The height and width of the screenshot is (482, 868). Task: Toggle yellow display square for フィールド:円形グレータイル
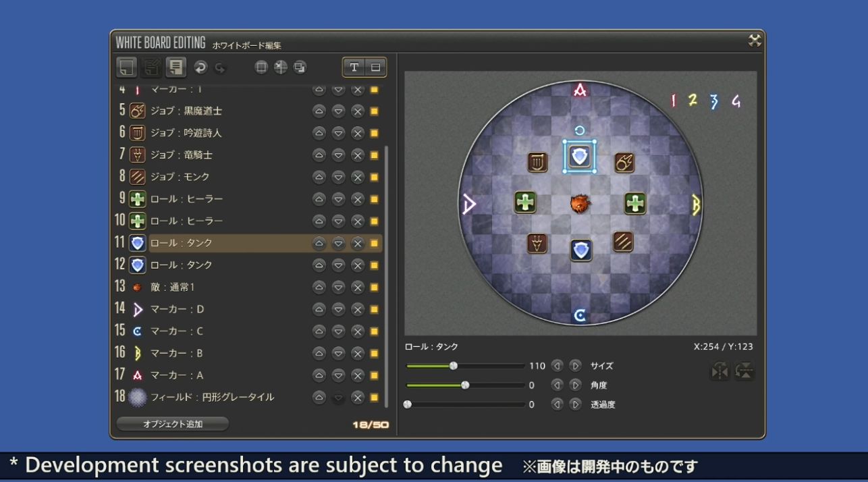click(x=374, y=398)
